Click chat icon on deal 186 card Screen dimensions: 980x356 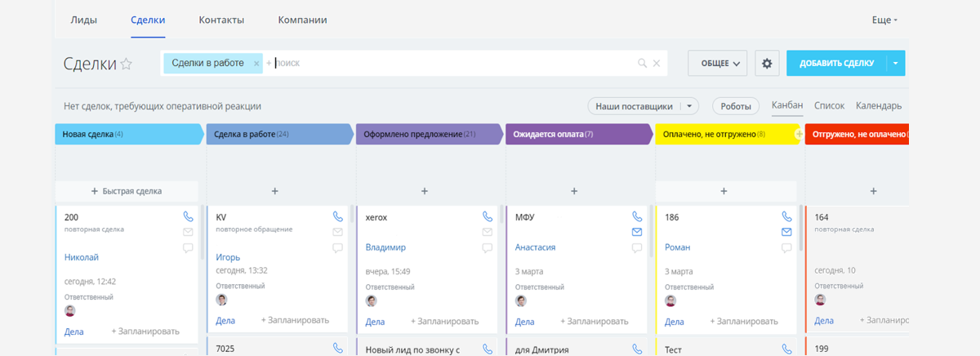(786, 247)
